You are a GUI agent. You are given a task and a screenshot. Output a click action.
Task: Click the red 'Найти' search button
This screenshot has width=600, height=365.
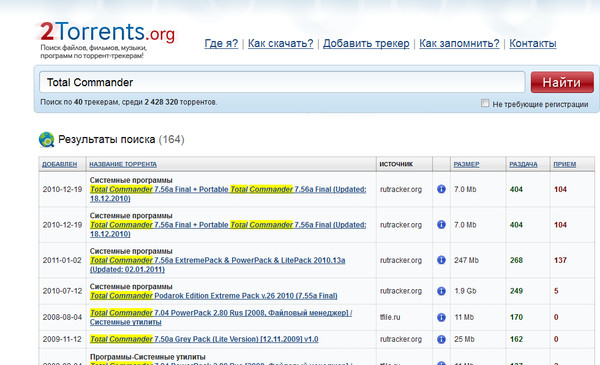click(x=562, y=82)
